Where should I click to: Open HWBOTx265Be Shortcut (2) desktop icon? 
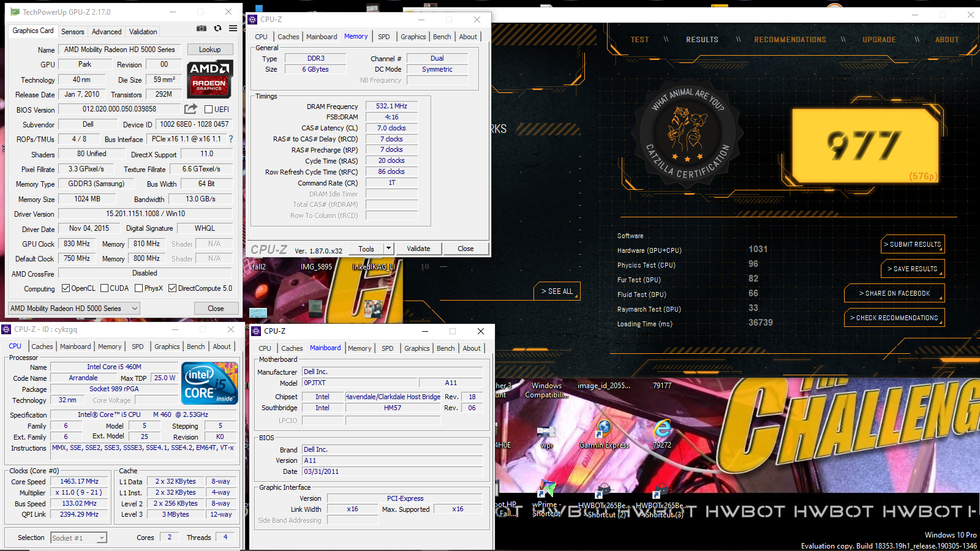(604, 500)
